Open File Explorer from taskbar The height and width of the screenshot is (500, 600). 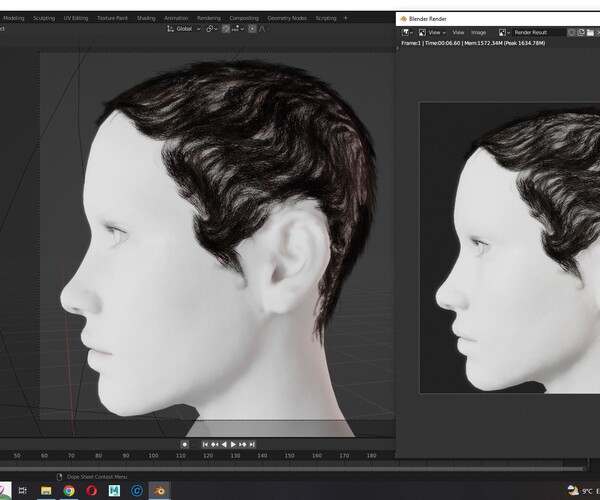pos(46,490)
